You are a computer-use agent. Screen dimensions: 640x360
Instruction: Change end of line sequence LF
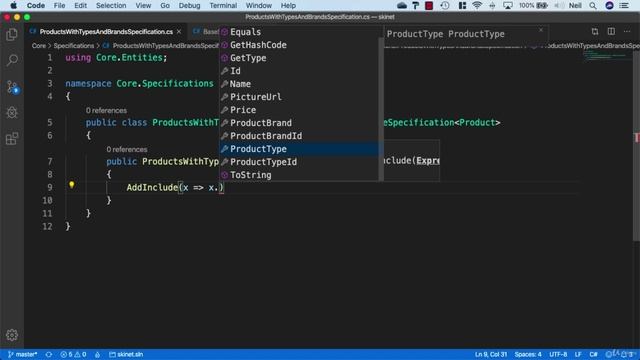click(578, 354)
